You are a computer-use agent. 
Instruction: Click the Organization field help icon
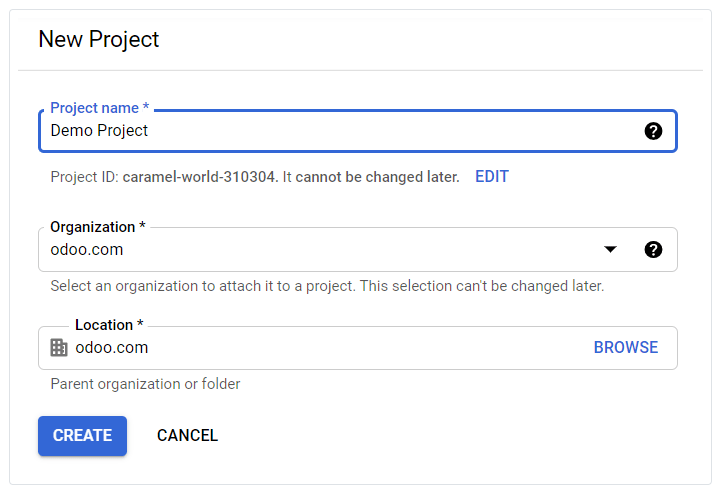point(653,250)
